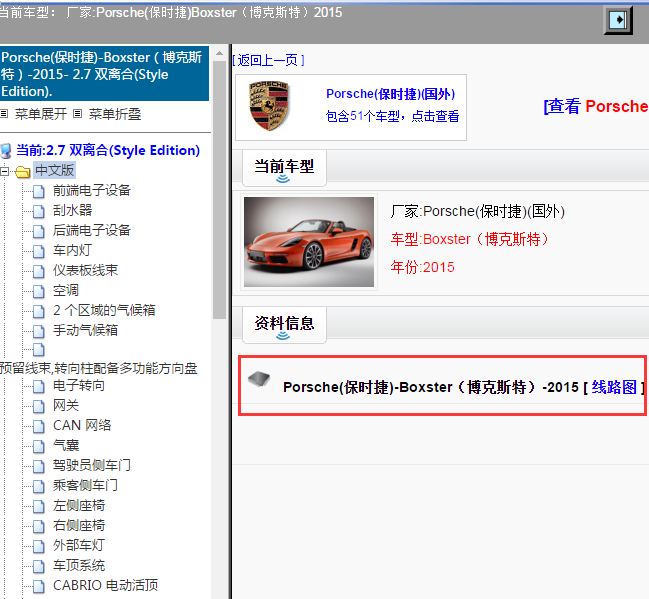Click the page icon of 乘客侧车门
Viewport: 649px width, 599px height.
pyautogui.click(x=38, y=486)
